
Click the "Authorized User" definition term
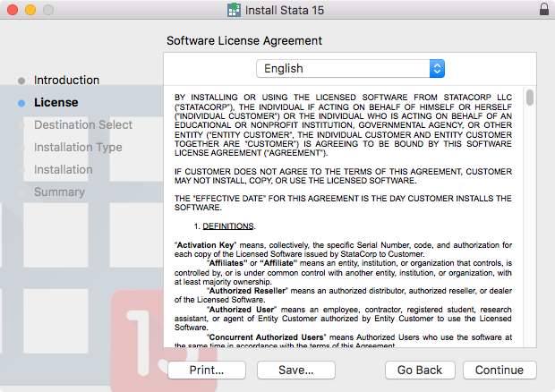(242, 310)
